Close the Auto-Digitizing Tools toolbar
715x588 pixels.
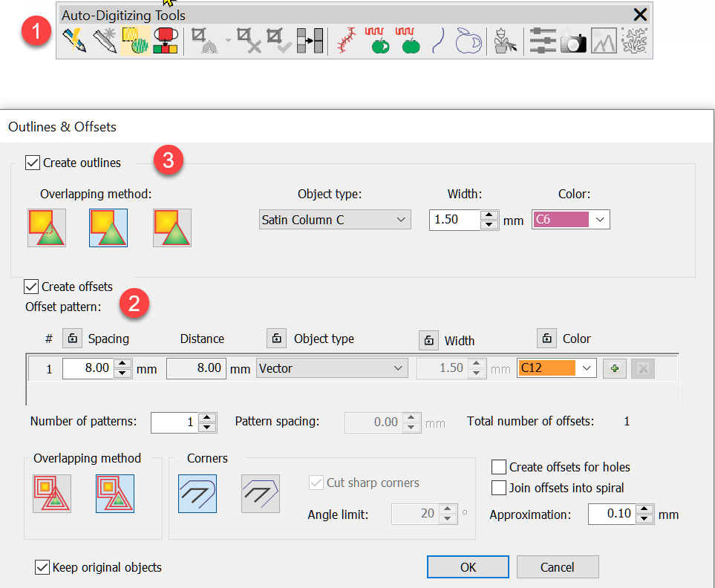tap(640, 14)
